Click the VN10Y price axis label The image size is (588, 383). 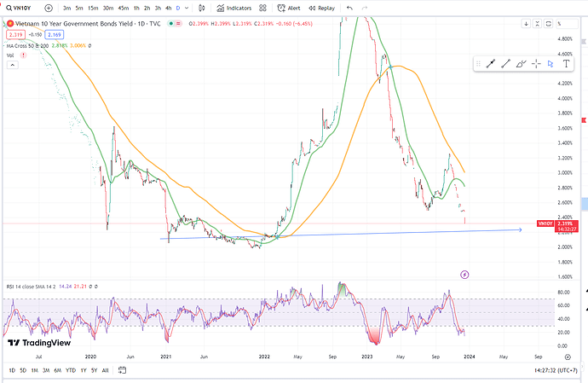(545, 223)
